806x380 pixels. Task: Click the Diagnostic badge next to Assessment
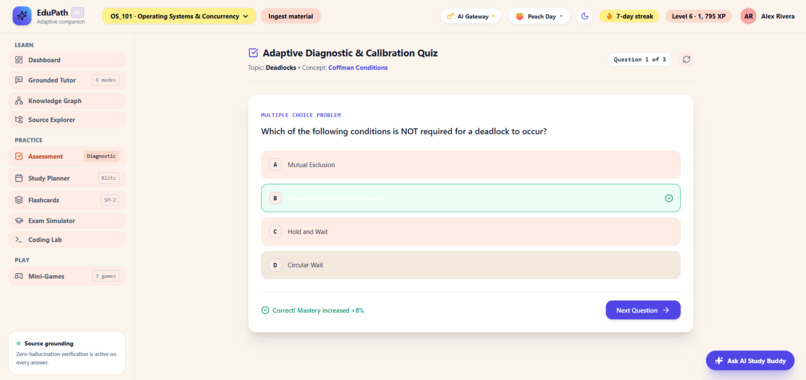[101, 156]
